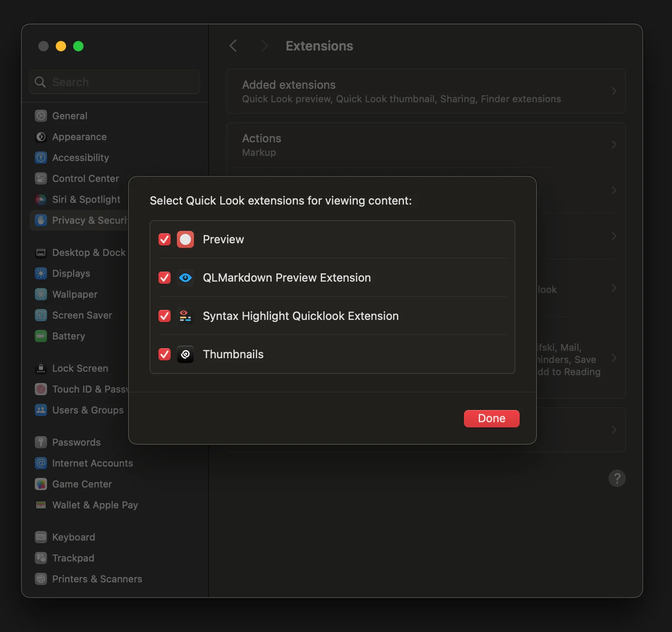This screenshot has height=632, width=672.
Task: Uncheck the Preview extension checkbox
Action: coord(165,239)
